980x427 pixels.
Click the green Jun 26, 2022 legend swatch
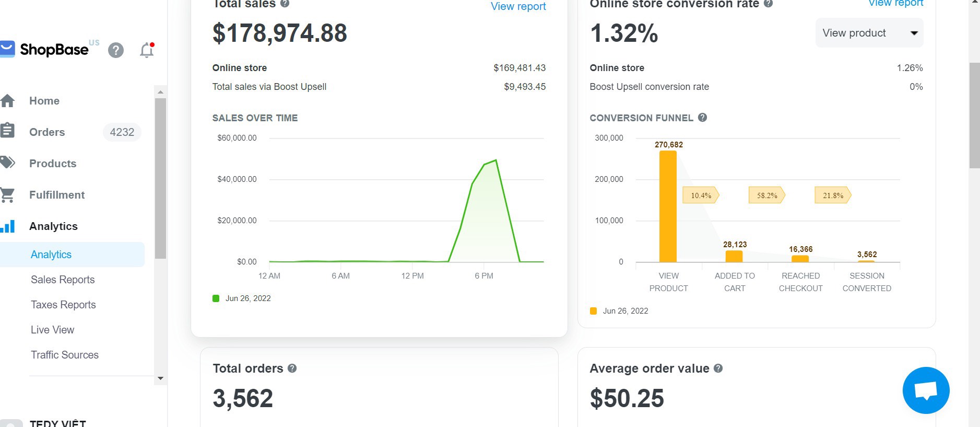point(216,298)
